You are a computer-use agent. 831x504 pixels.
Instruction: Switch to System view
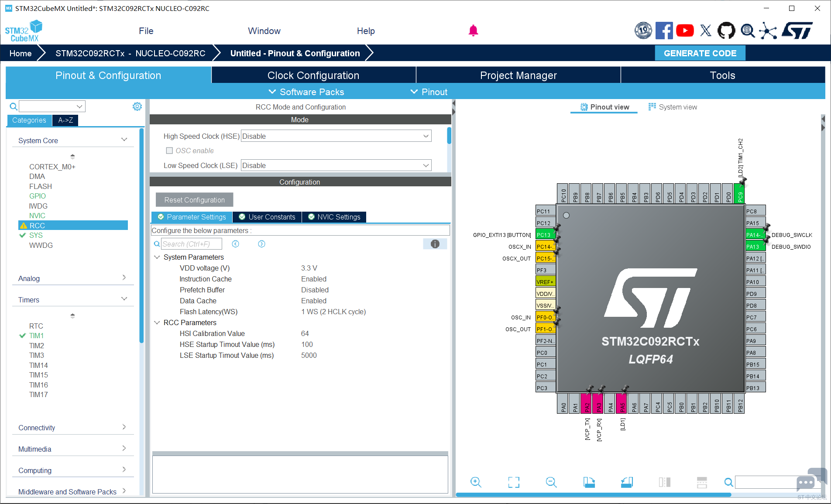click(x=673, y=107)
